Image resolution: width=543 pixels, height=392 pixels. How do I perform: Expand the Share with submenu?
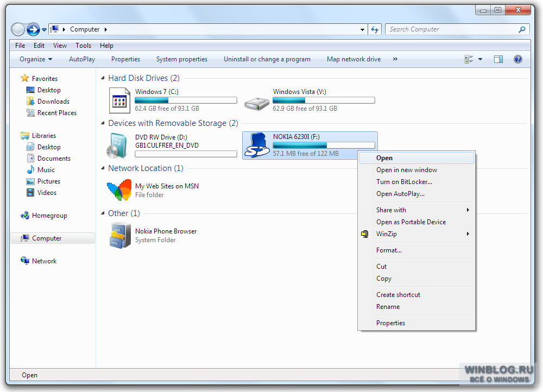pos(416,210)
